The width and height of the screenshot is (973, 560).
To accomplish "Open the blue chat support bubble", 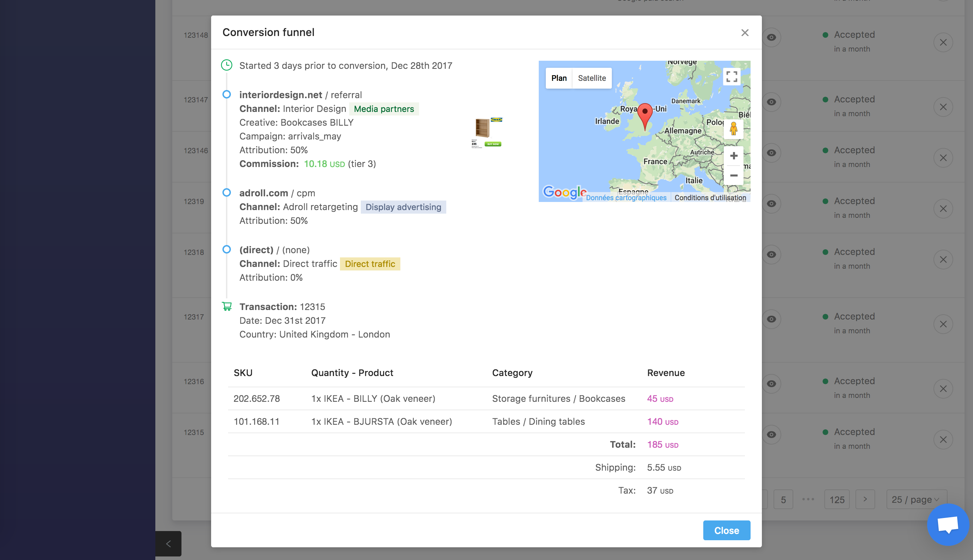I will pyautogui.click(x=948, y=525).
